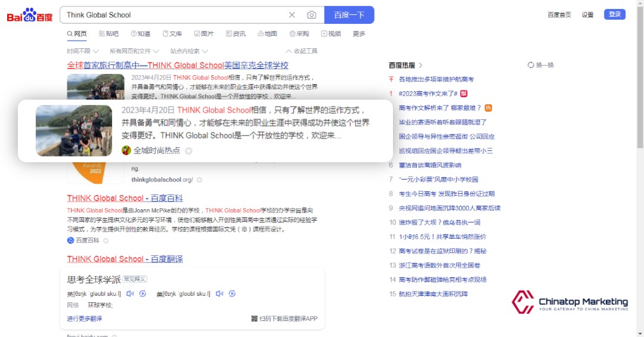Viewport: 644px width, 337px height.
Task: Expand the 所有网页和文件 file type dropdown
Action: (135, 51)
